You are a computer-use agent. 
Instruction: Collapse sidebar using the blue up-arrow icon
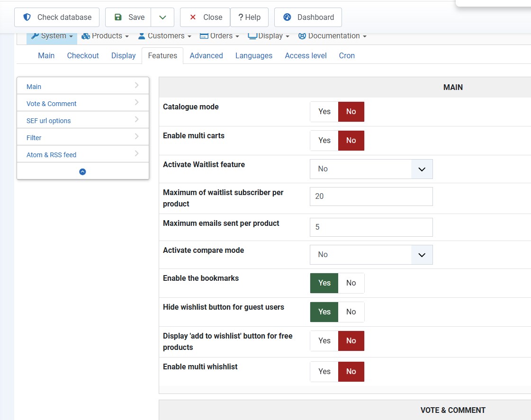click(x=82, y=172)
